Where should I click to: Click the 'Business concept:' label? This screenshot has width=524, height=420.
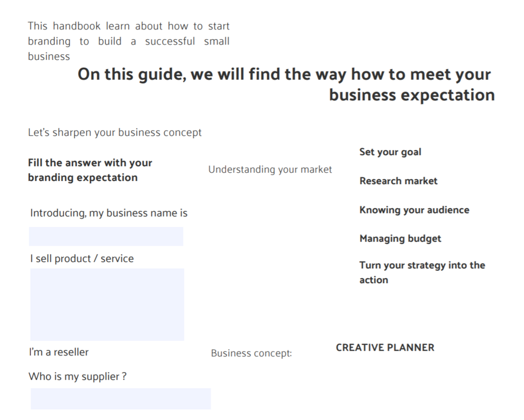click(251, 353)
